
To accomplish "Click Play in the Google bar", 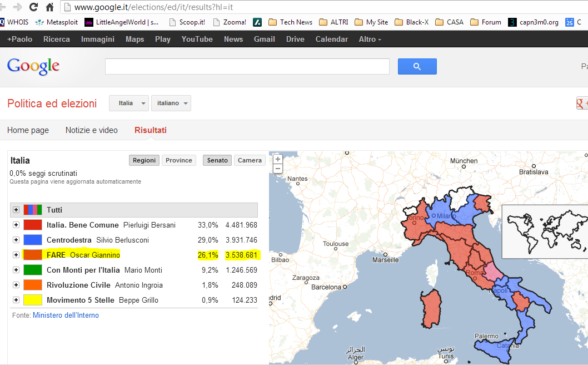I will tap(163, 39).
